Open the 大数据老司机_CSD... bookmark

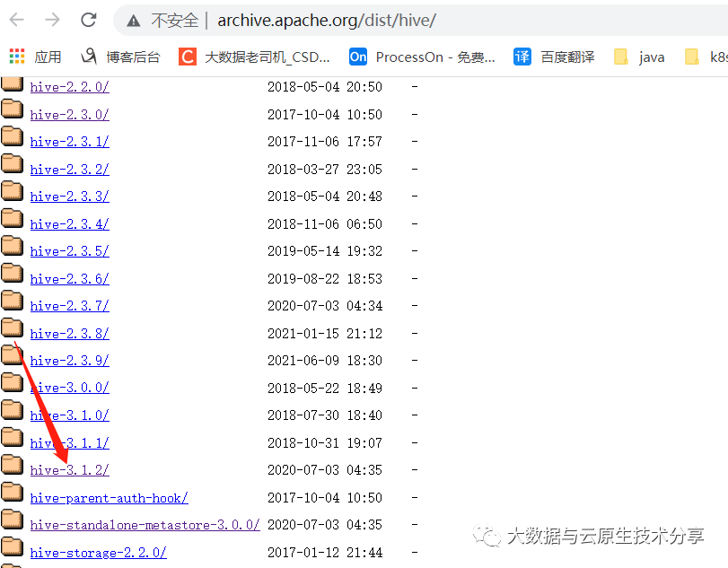[x=254, y=57]
